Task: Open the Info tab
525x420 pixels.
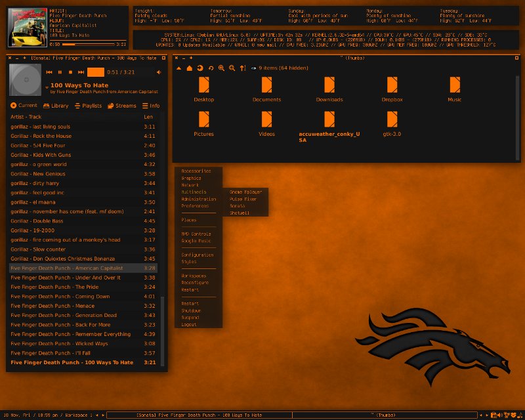Action: click(151, 106)
